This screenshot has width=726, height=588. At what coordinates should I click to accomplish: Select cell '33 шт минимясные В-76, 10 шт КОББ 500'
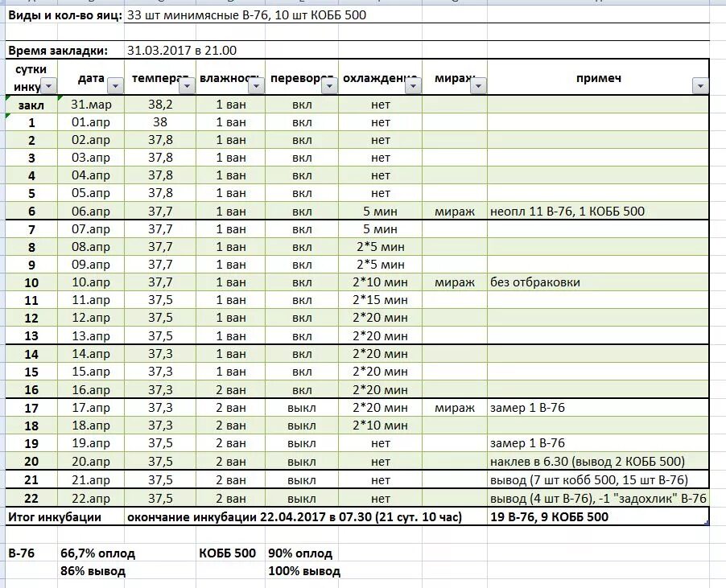(x=247, y=15)
